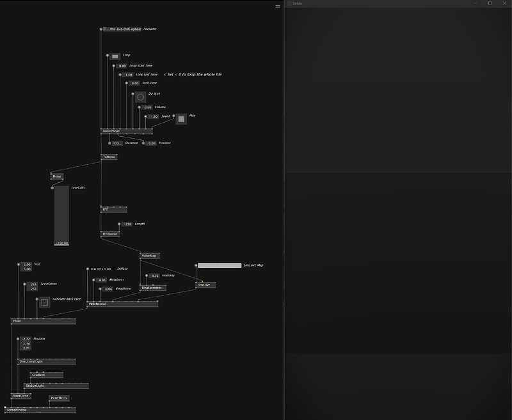Click the Generate Back Face pin circle
Screen dimensions: 512x420
37,299
